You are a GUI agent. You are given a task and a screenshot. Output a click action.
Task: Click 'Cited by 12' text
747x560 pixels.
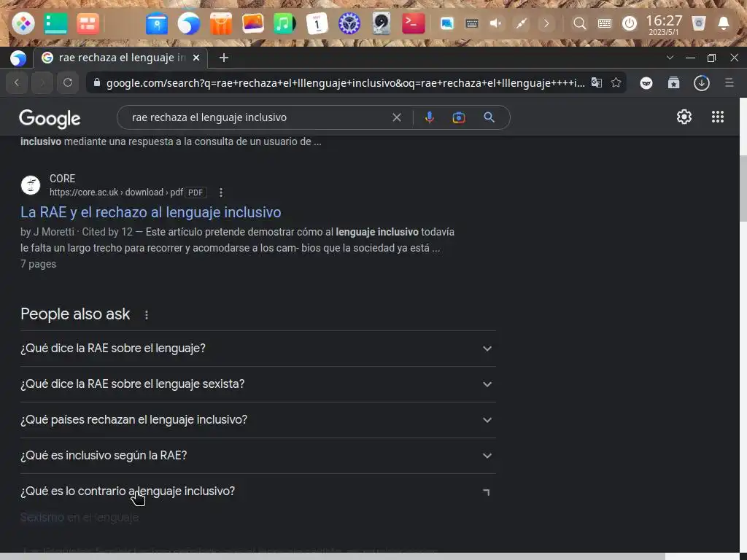[x=107, y=232]
